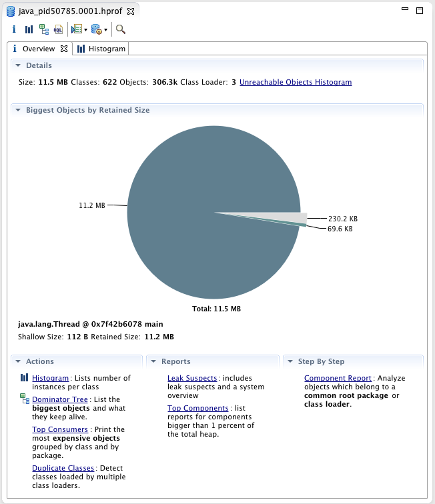Viewport: 435px width, 504px height.
Task: Click the 230.2 KB pie label
Action: click(343, 219)
